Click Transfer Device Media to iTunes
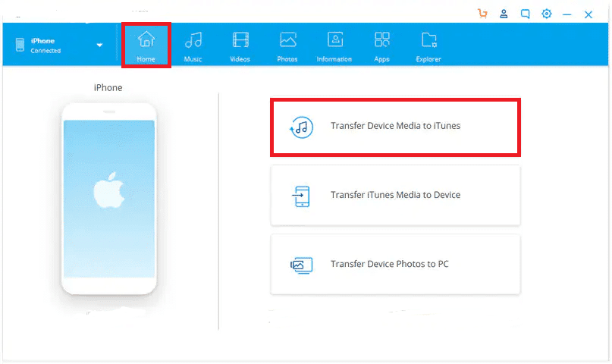Viewport: 612px width, 364px height. [395, 127]
